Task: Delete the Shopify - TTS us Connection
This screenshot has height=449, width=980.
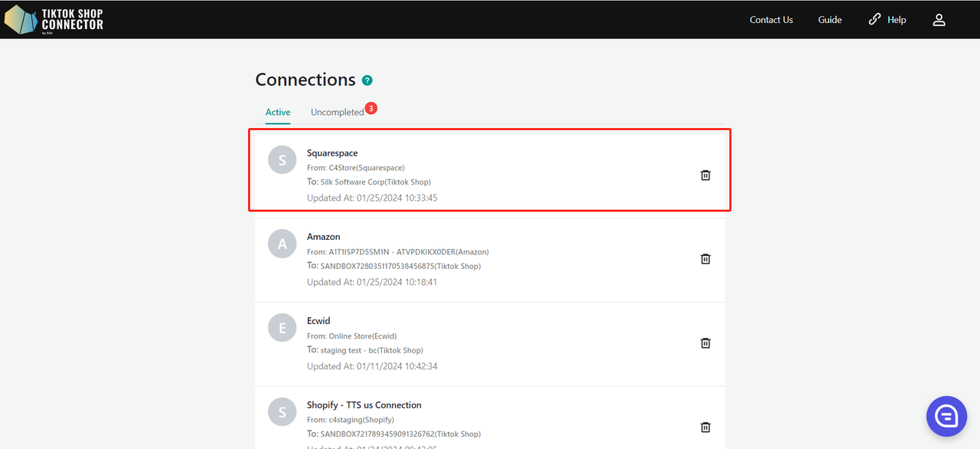Action: (706, 428)
